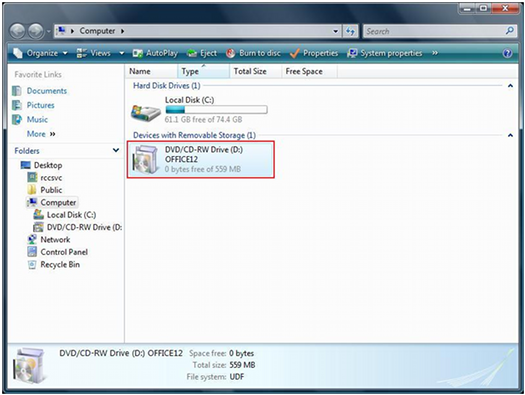Collapse Devices with Removable Storage group
This screenshot has height=395, width=525.
point(510,135)
